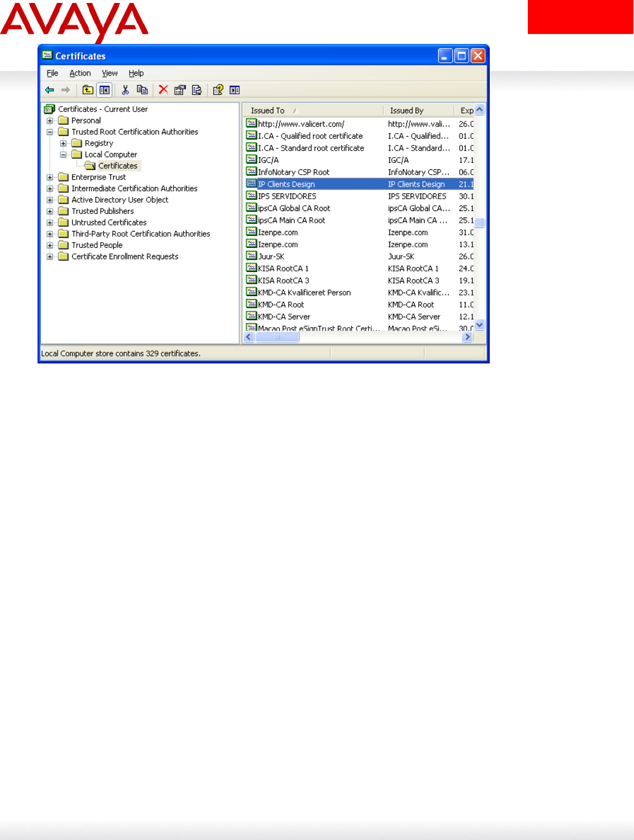
Task: Select the Personal store label
Action: click(x=86, y=121)
